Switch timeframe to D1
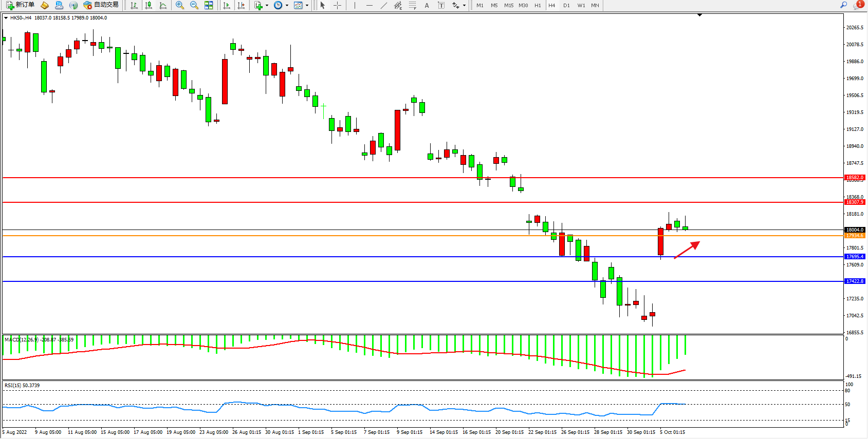 pos(566,5)
